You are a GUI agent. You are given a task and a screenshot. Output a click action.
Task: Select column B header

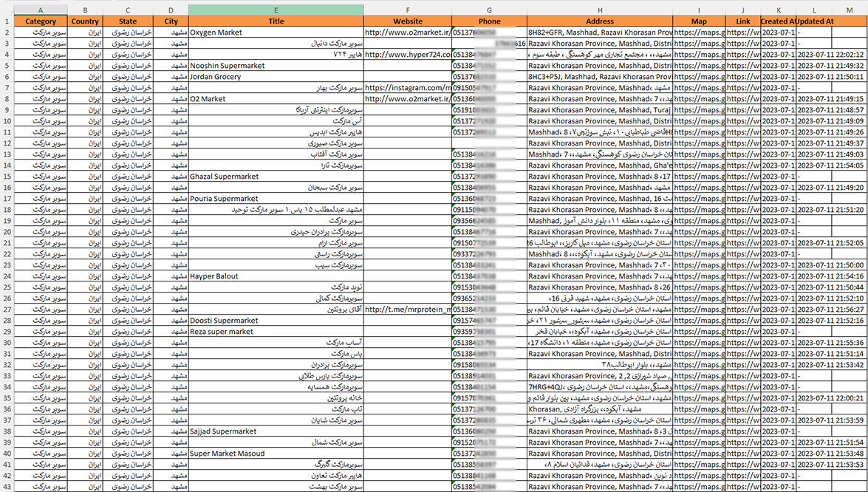point(85,10)
